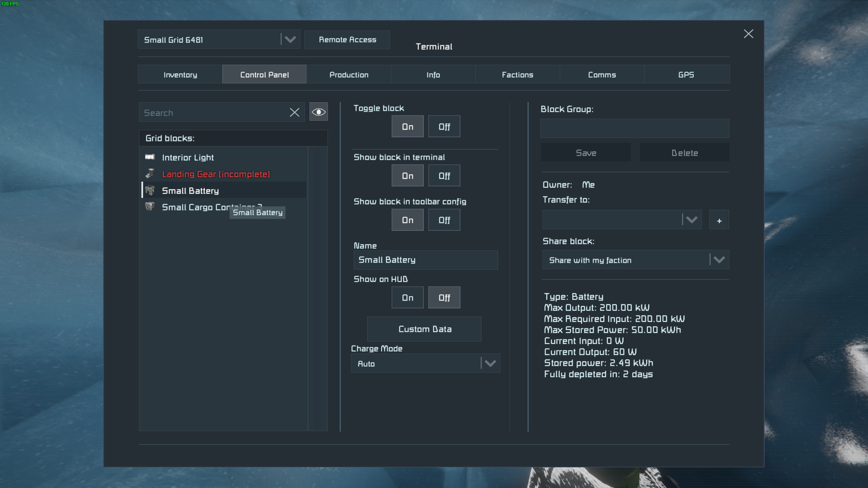The image size is (868, 488).
Task: Open the Production tab
Action: 349,75
